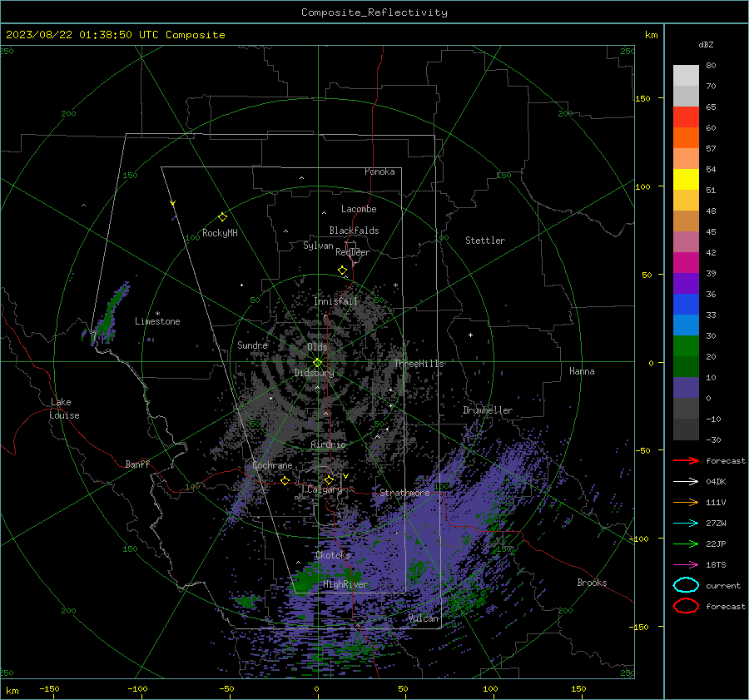Screen dimensions: 749x700
Task: Click the magenta 18TS arrow in the legend
Action: [x=686, y=565]
